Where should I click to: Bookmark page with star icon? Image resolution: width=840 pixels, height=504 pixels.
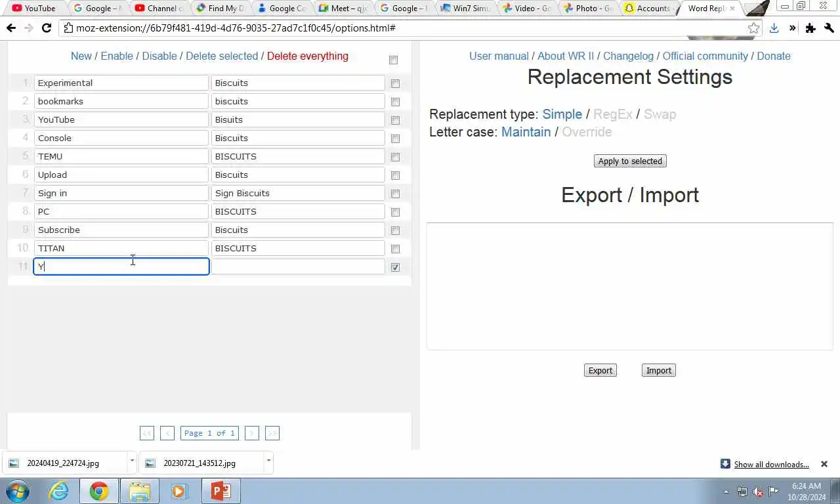754,28
